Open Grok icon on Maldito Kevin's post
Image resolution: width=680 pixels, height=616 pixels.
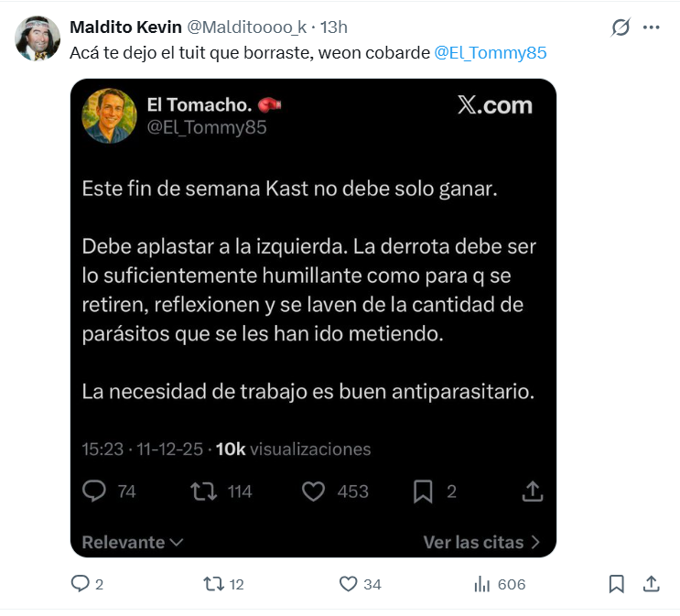tap(621, 27)
